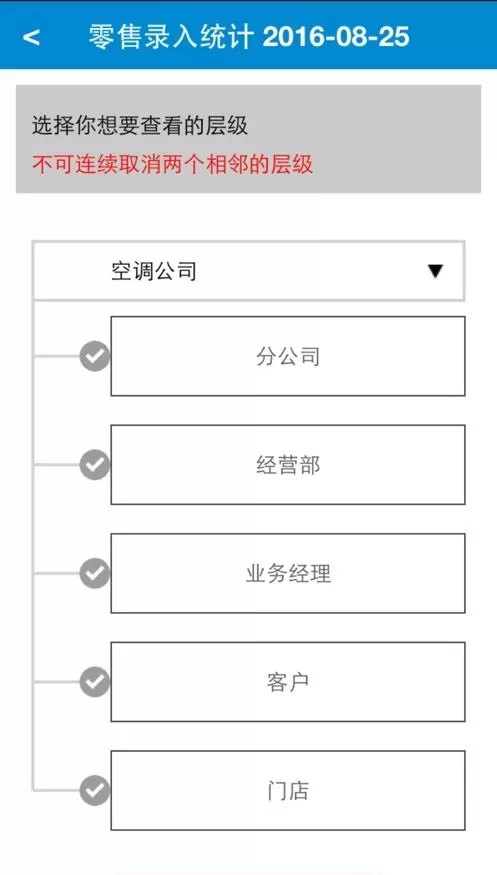Tap the black triangle beside 空调公司

[435, 271]
